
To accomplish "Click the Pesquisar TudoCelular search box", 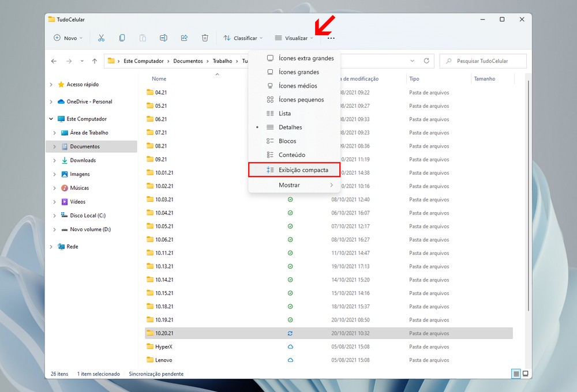I will [x=483, y=61].
